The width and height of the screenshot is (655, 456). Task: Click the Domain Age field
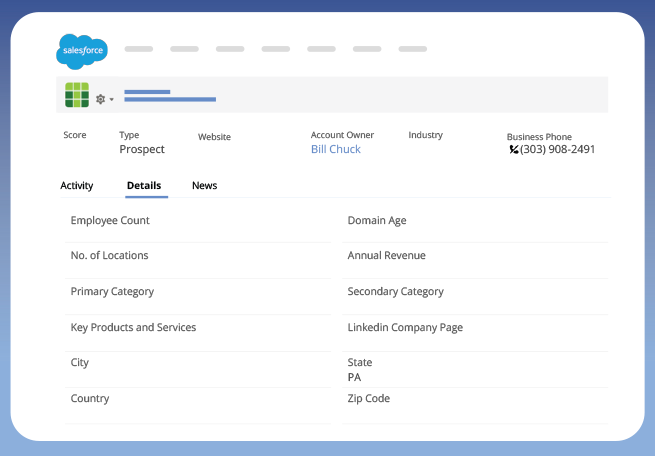377,220
